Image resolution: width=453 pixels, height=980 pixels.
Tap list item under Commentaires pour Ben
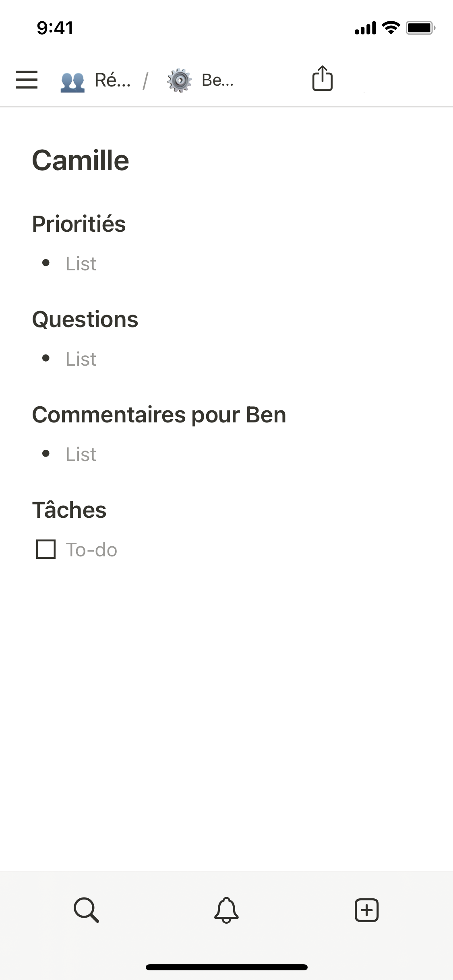pos(81,455)
